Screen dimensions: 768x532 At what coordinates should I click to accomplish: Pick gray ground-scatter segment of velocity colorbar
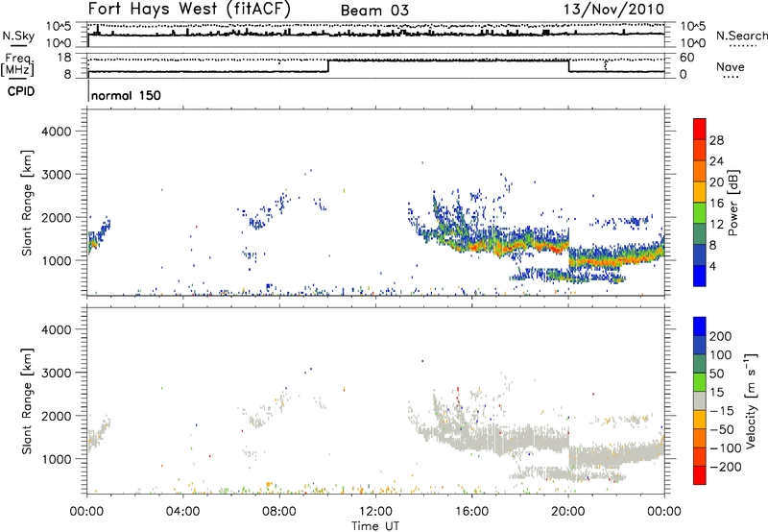pyautogui.click(x=700, y=400)
